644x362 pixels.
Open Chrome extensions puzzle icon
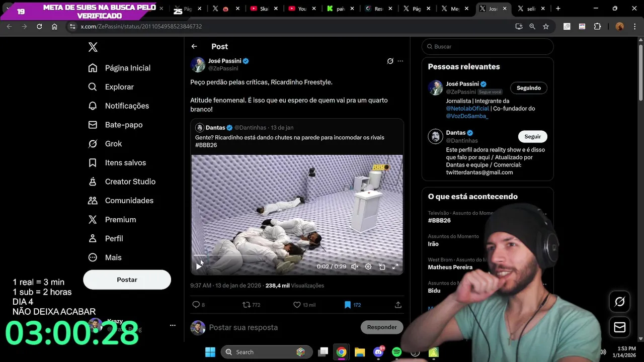click(x=597, y=27)
